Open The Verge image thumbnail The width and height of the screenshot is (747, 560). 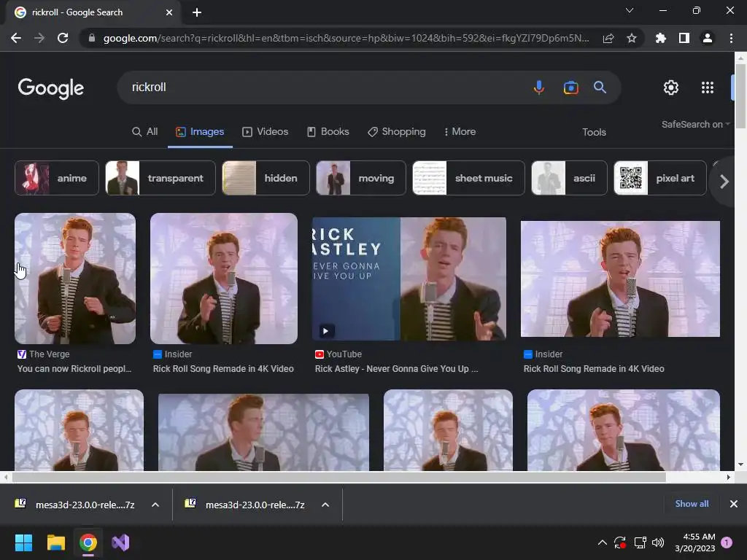coord(75,279)
